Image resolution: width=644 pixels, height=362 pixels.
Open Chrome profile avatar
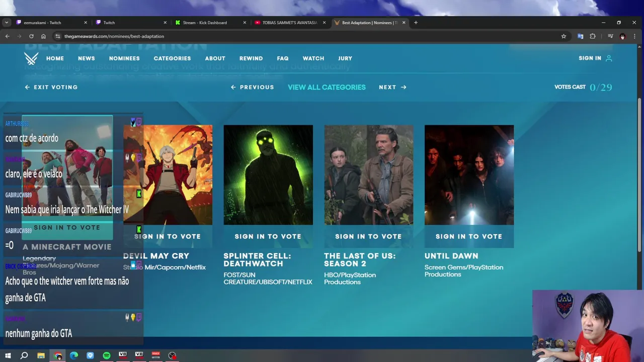click(x=622, y=36)
